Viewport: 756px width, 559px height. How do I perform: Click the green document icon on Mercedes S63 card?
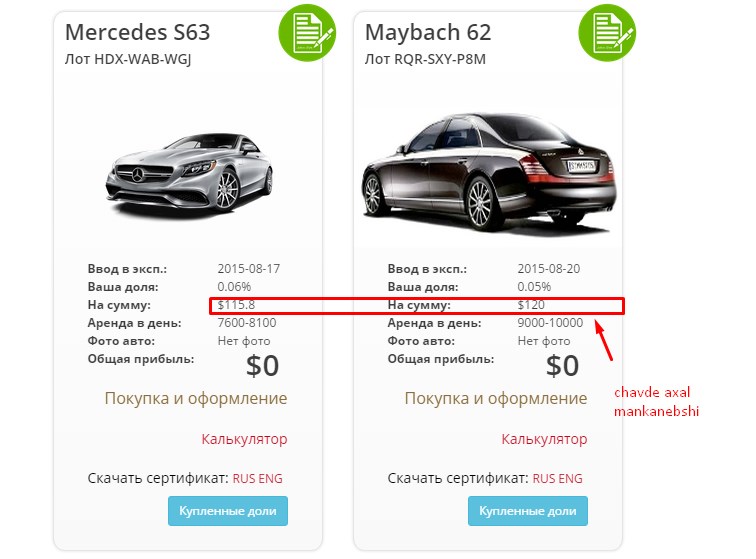pos(307,32)
